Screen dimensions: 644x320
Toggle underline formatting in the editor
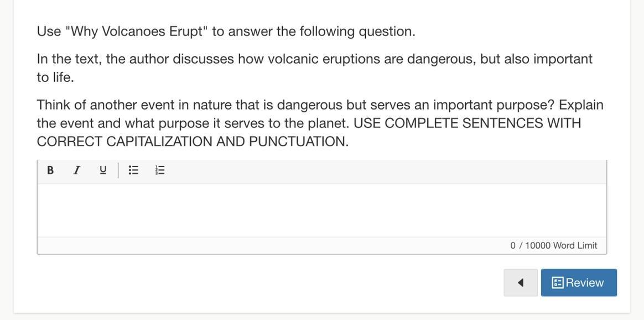point(103,171)
